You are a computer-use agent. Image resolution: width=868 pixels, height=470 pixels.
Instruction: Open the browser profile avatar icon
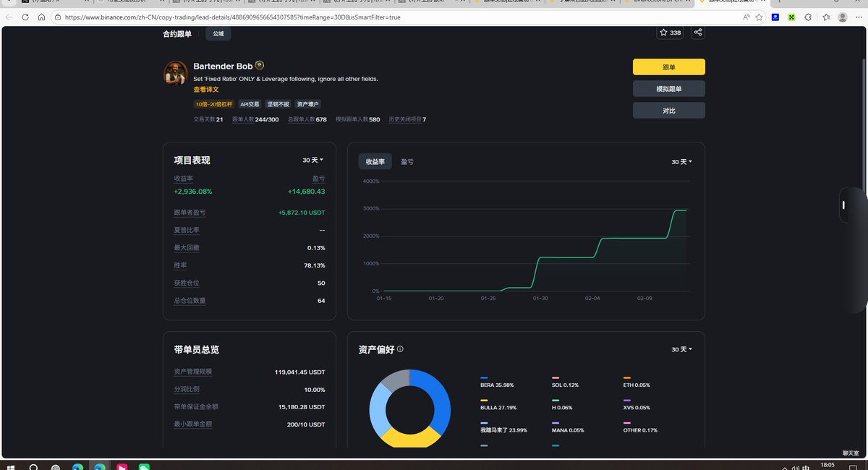click(842, 17)
